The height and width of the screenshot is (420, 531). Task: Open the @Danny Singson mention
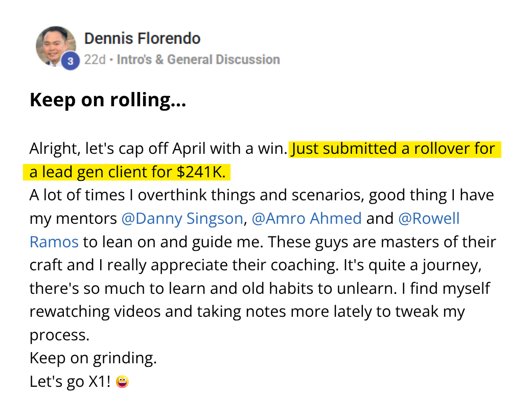coord(182,218)
